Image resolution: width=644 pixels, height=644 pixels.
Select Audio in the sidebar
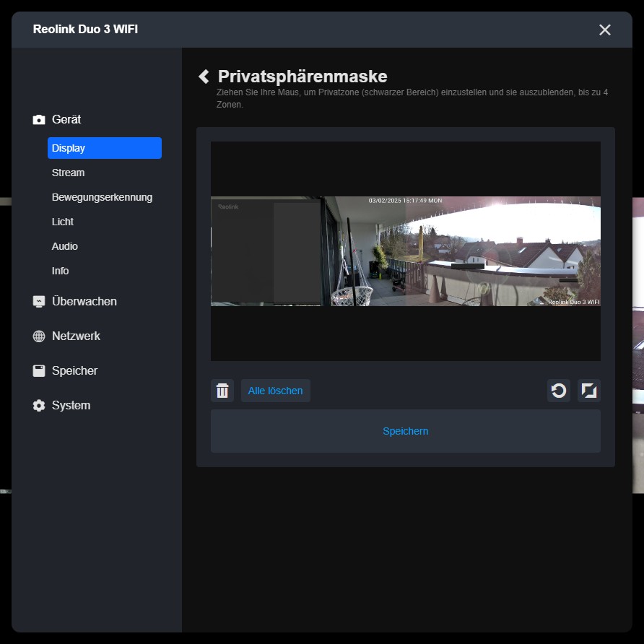[65, 246]
